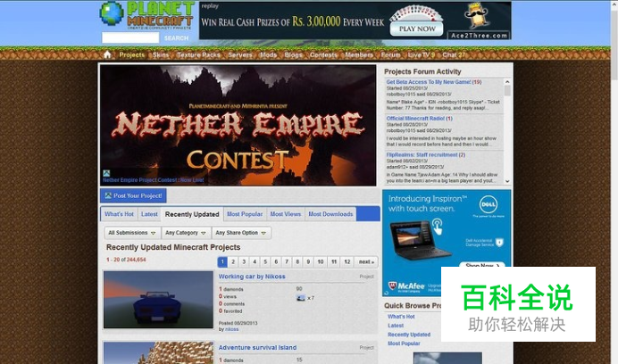This screenshot has width=618, height=364.
Task: Open the Texture Packs menu
Action: click(198, 54)
